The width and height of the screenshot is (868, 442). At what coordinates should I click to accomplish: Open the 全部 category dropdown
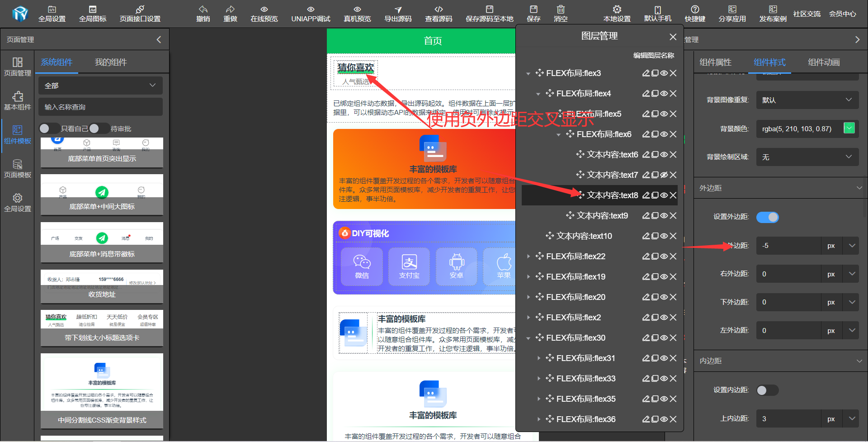point(100,86)
